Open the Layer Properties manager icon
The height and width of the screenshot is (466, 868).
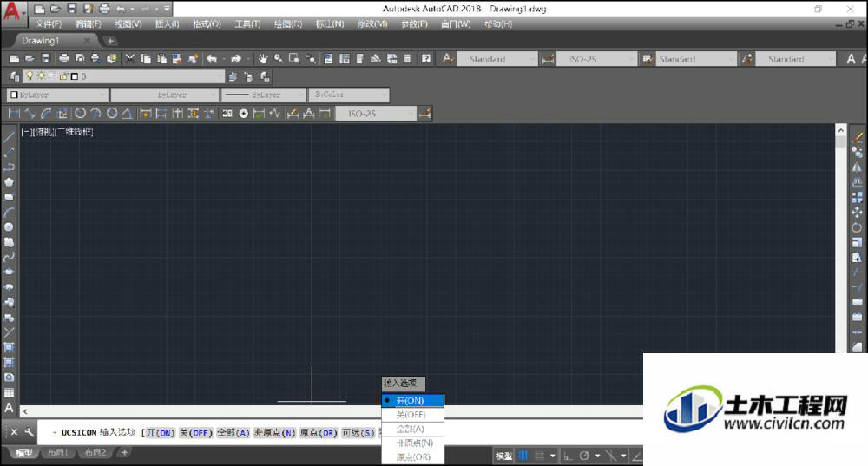[15, 76]
